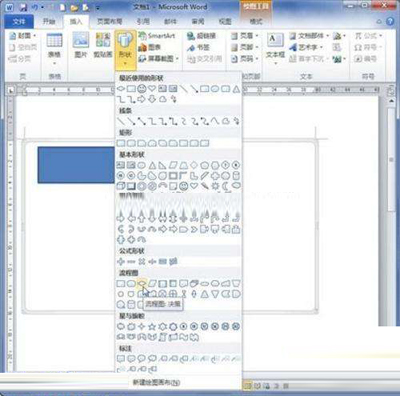Select the Heart in basic shapes
400x396 pixels.
(194, 186)
